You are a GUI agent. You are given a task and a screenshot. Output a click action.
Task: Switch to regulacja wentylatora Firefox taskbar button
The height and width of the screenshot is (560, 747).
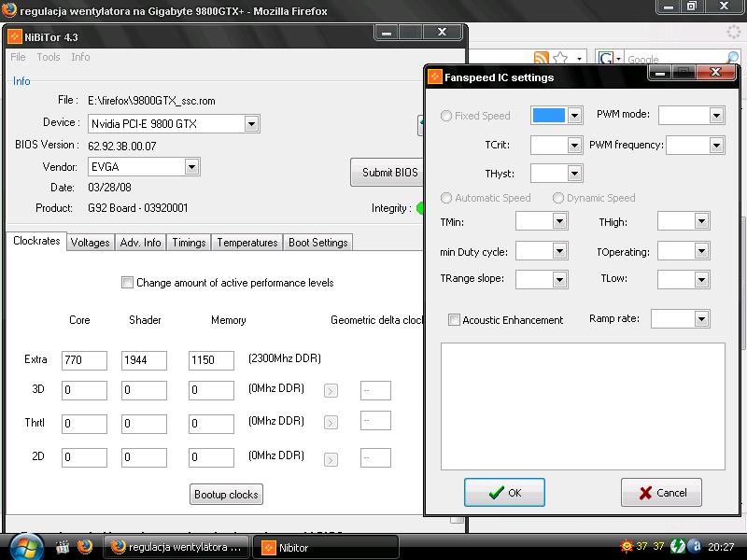(x=176, y=547)
